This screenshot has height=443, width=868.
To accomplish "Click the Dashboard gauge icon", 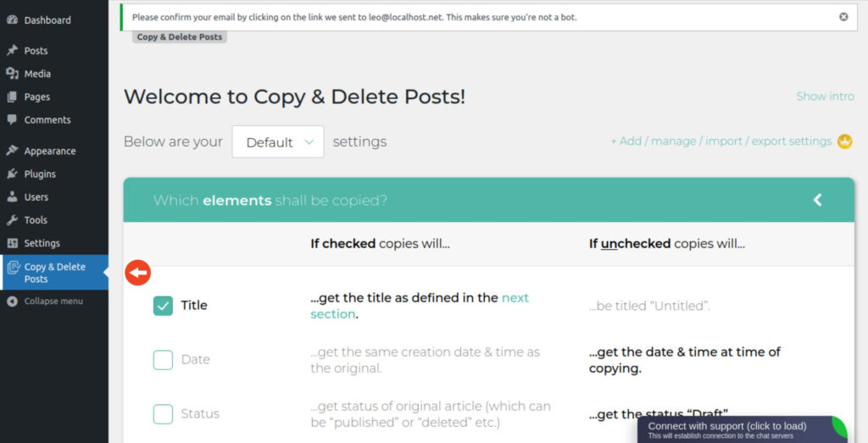I will pyautogui.click(x=12, y=20).
